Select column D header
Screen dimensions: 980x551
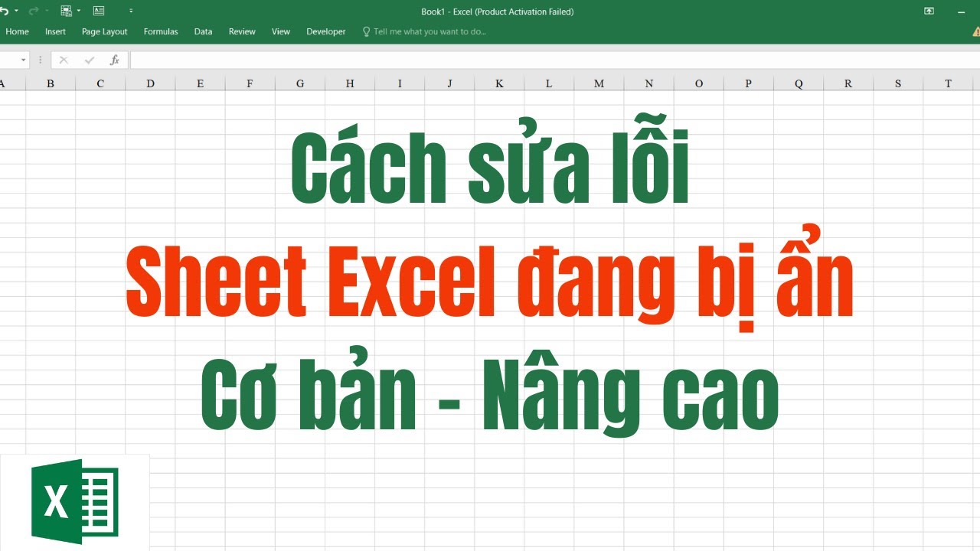[x=150, y=83]
